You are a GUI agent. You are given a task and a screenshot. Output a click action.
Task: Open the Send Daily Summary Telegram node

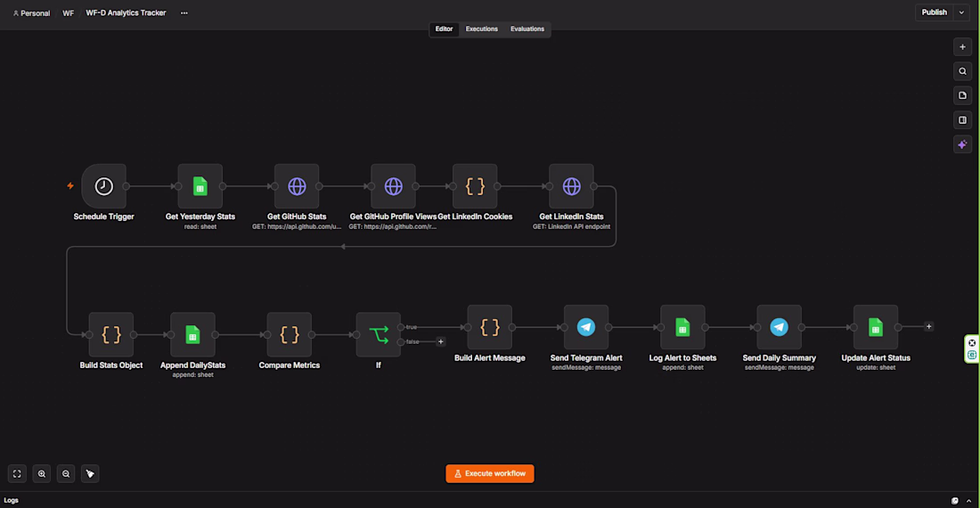click(779, 327)
